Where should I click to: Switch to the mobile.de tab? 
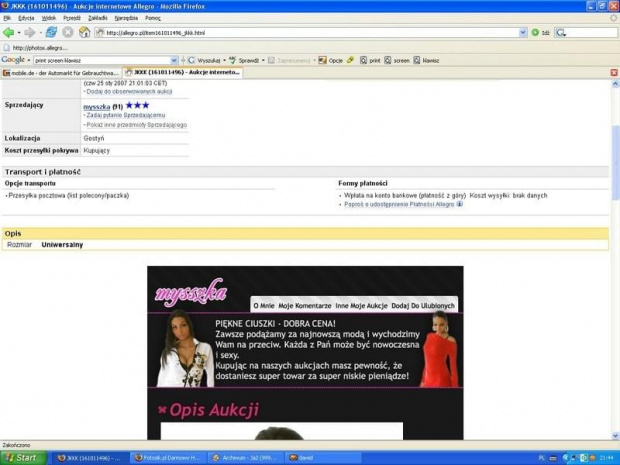point(60,73)
